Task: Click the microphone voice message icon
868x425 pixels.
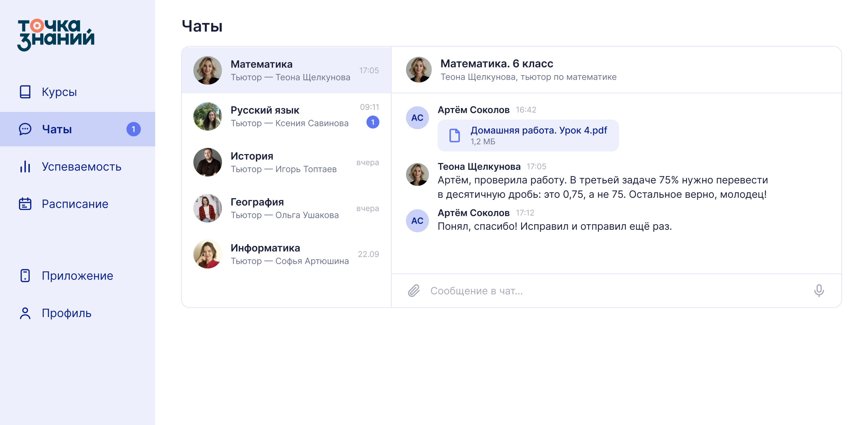Action: click(819, 291)
